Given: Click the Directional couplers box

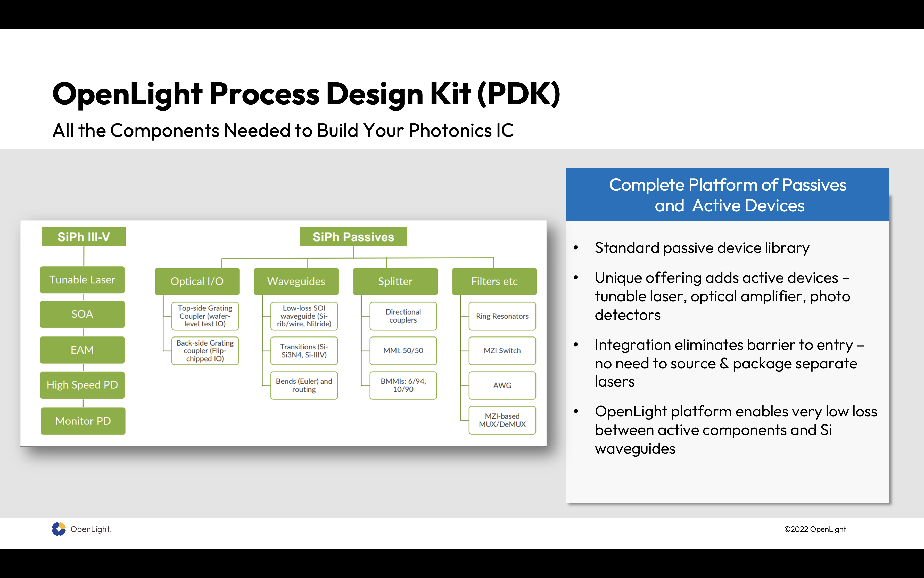Looking at the screenshot, I should pos(403,316).
